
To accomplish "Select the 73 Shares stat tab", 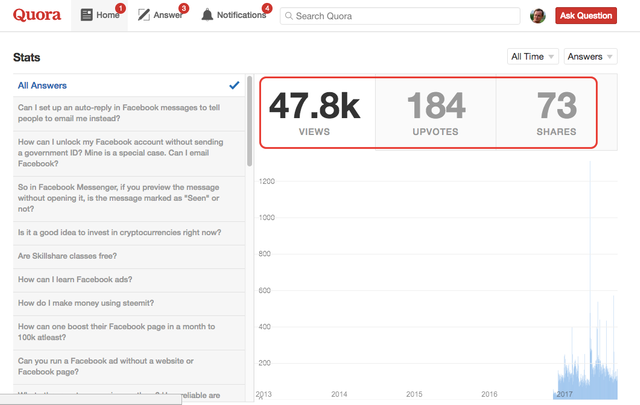I will click(x=556, y=112).
